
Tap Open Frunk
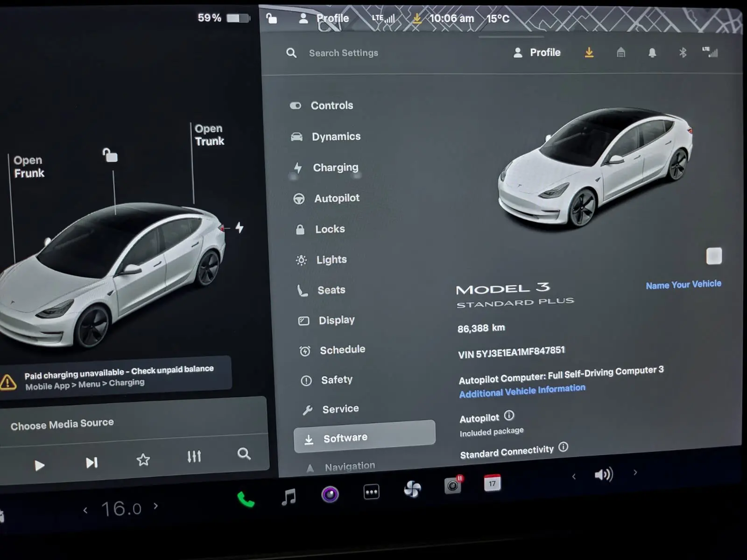(28, 167)
